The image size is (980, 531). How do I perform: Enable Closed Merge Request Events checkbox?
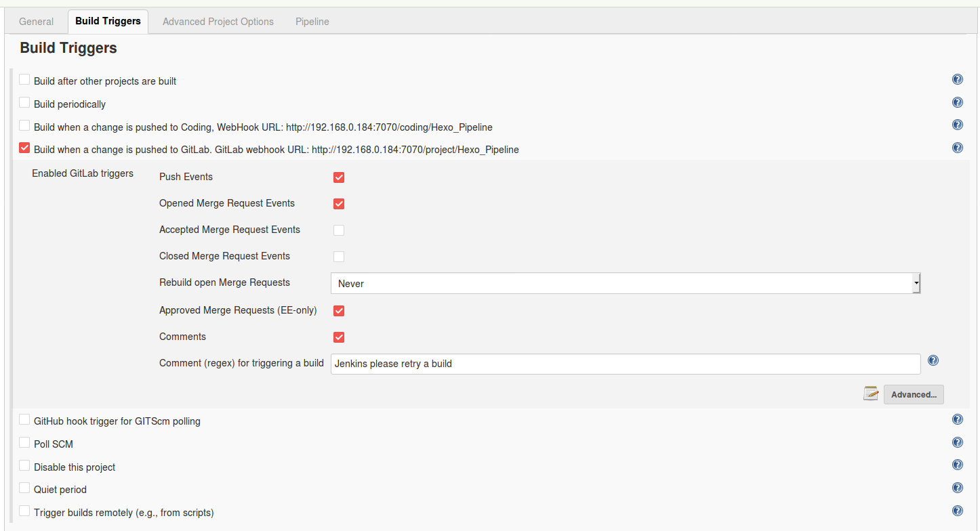pos(339,257)
